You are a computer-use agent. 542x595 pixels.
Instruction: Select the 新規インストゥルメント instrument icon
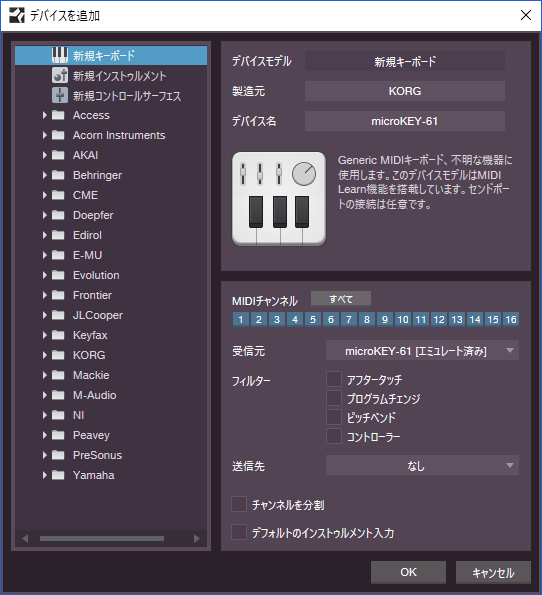(x=60, y=75)
